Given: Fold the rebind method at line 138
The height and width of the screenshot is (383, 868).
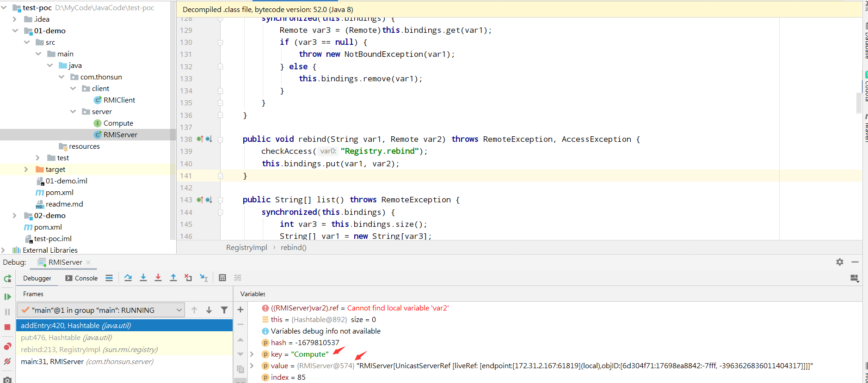Looking at the screenshot, I should 221,139.
